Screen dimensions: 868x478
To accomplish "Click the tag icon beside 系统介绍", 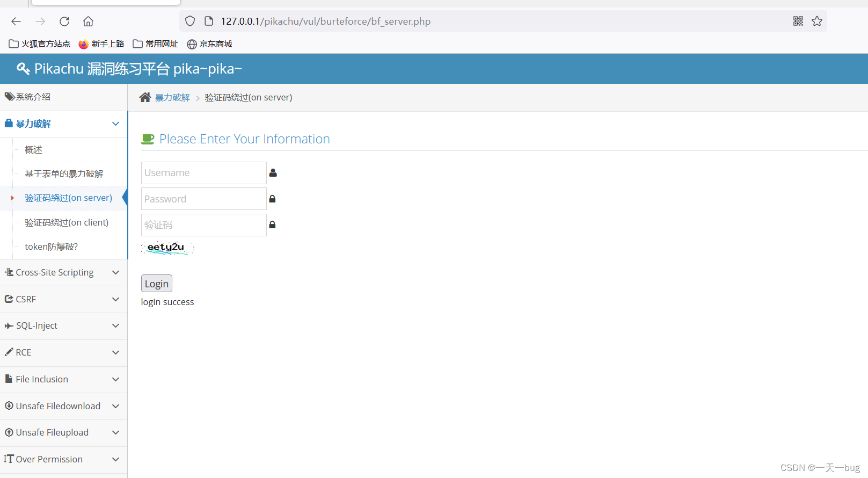I will point(10,97).
